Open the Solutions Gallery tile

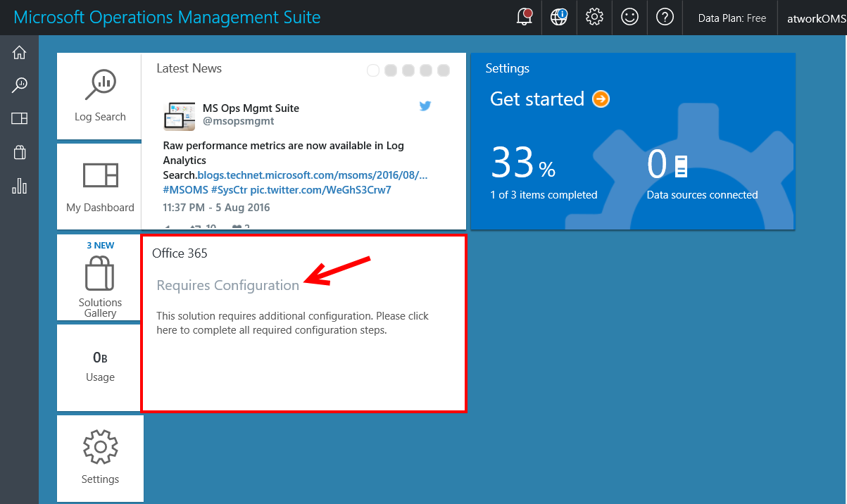coord(100,279)
